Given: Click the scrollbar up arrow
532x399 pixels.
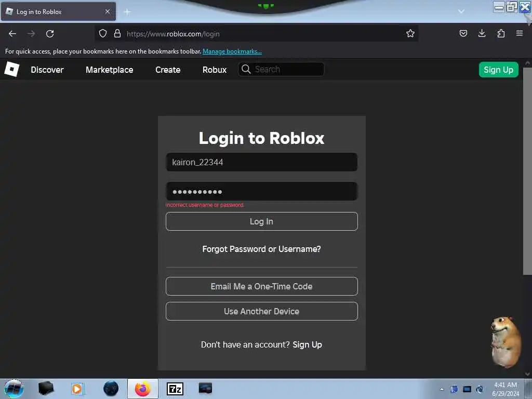Looking at the screenshot, I should [527, 63].
